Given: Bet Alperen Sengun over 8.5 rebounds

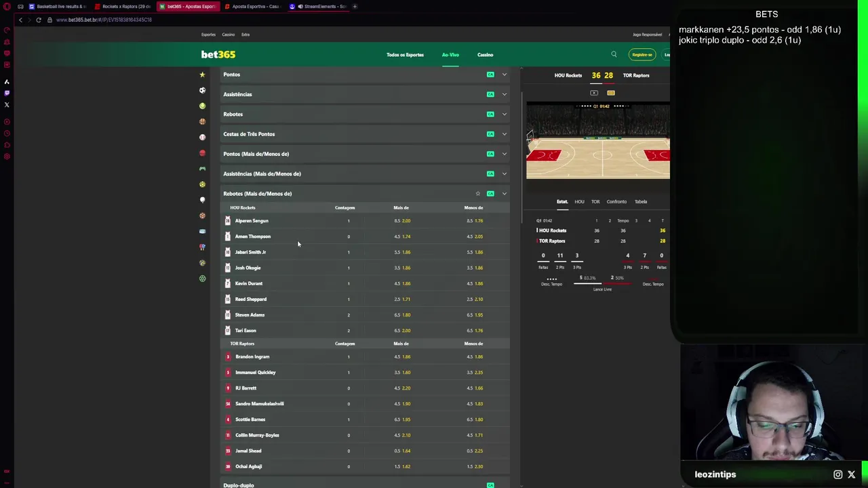Looking at the screenshot, I should coord(401,221).
